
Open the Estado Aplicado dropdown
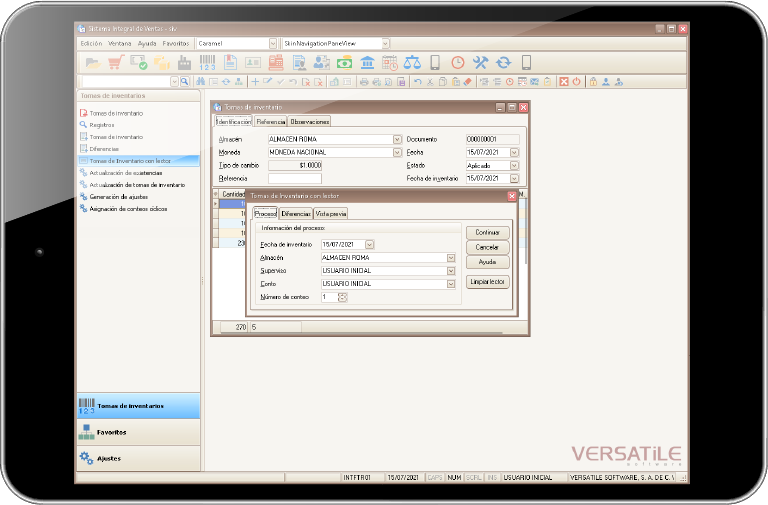[x=514, y=166]
